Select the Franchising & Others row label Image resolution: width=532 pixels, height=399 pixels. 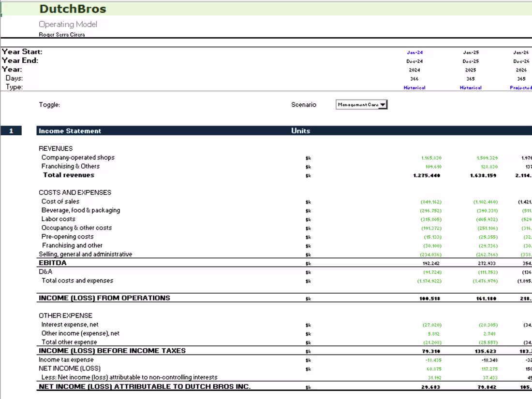click(71, 167)
